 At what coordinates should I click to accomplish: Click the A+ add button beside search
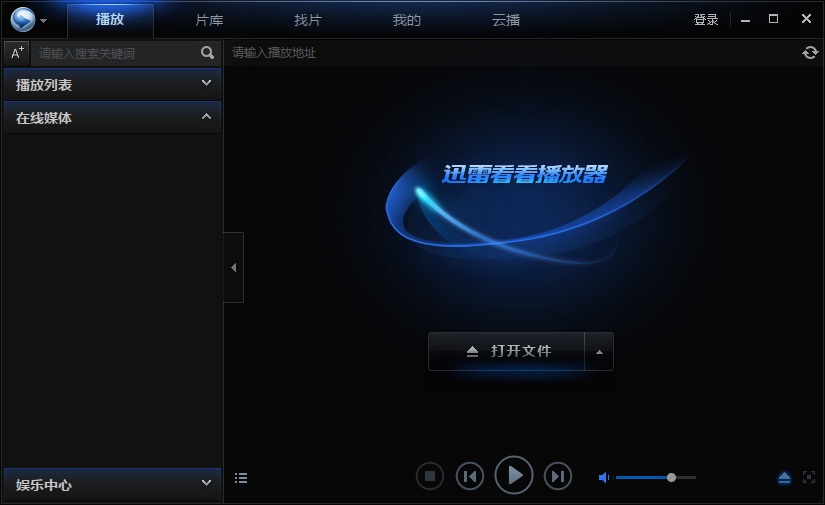click(17, 53)
